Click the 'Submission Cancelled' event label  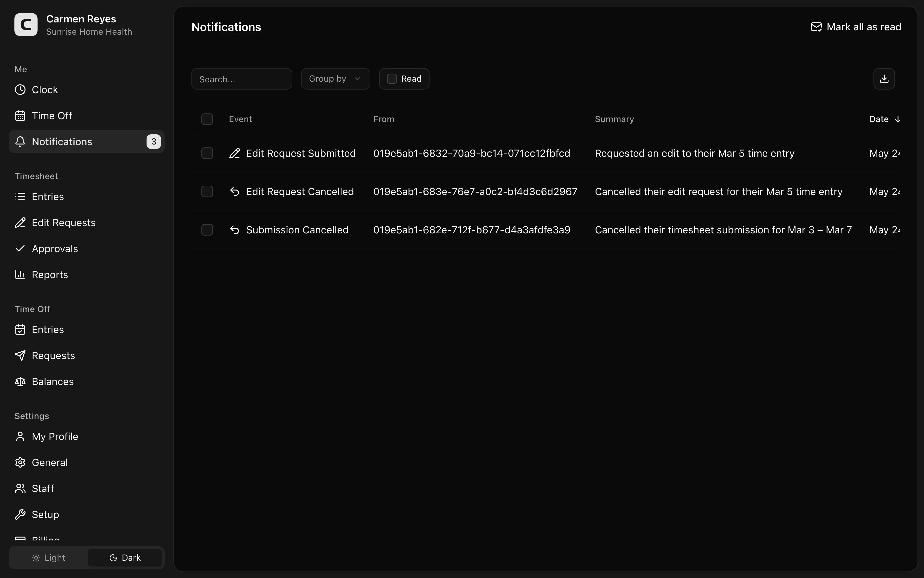click(297, 230)
